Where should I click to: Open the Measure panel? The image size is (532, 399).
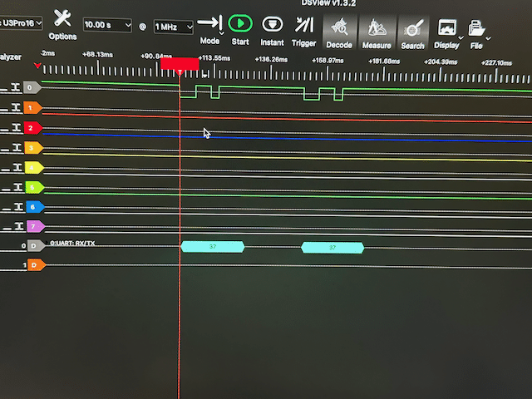point(376,32)
